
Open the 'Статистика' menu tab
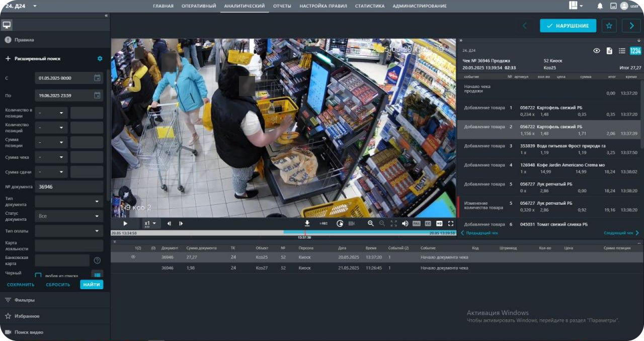click(x=369, y=6)
